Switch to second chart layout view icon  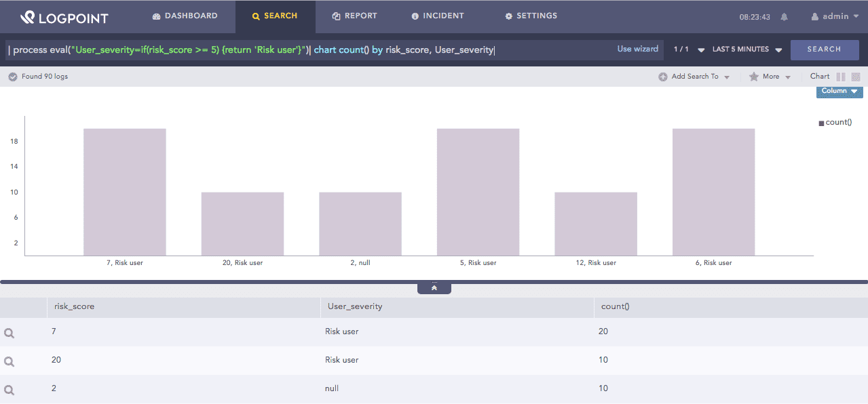tap(856, 77)
